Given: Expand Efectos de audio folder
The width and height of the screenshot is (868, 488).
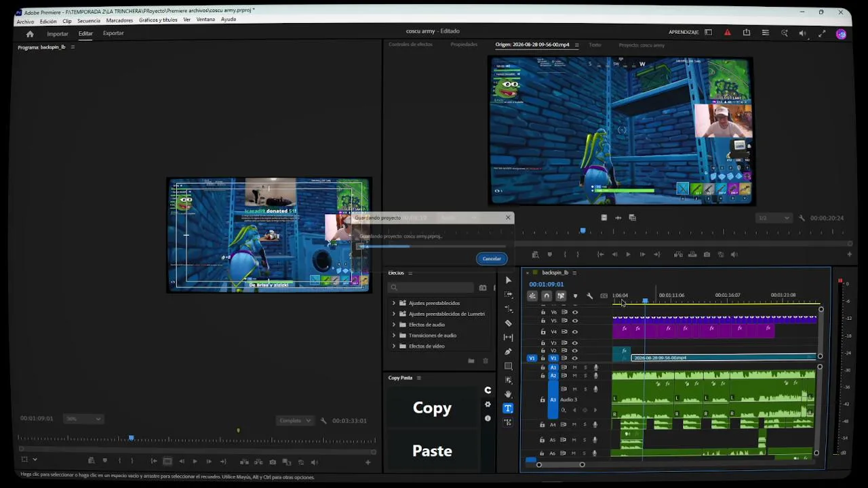Looking at the screenshot, I should coord(394,325).
